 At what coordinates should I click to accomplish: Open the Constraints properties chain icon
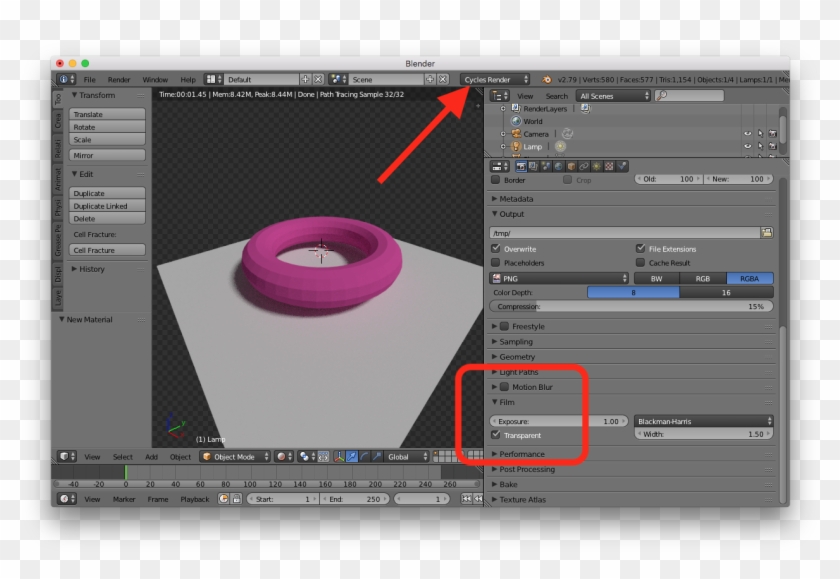(583, 166)
